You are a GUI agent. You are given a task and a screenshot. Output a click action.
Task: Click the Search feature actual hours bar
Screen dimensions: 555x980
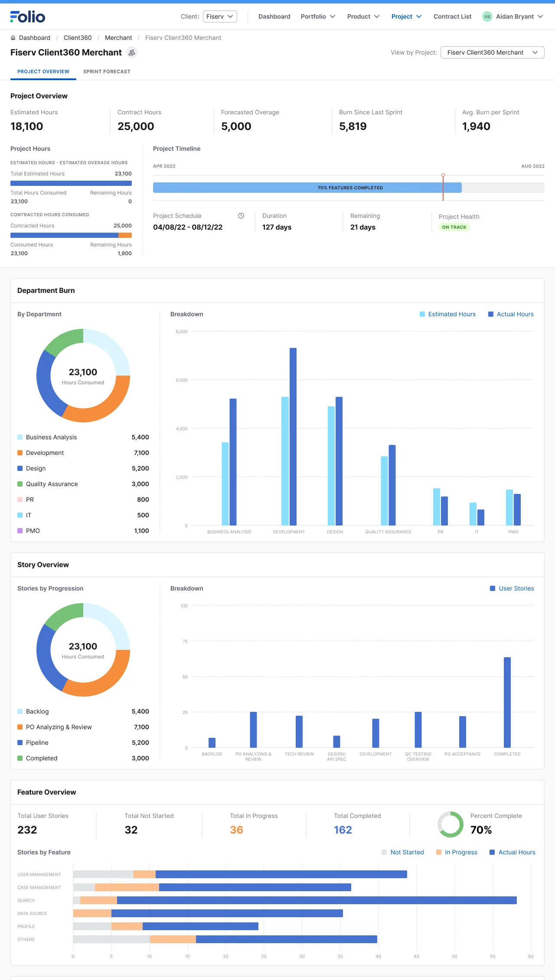tap(317, 900)
